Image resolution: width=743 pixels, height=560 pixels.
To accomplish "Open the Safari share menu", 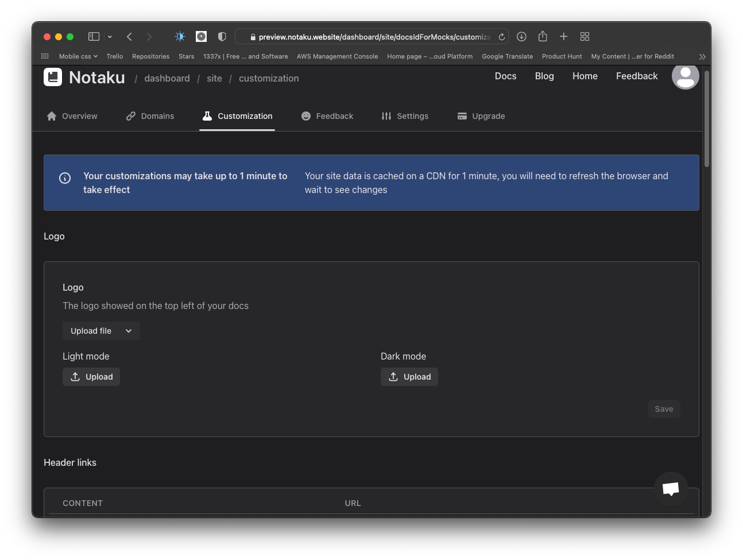I will (x=543, y=36).
